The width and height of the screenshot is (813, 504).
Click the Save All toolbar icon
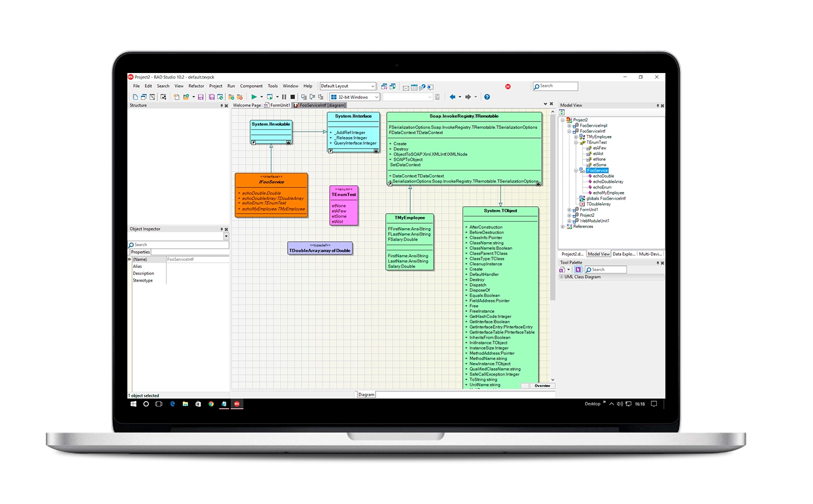coord(212,97)
